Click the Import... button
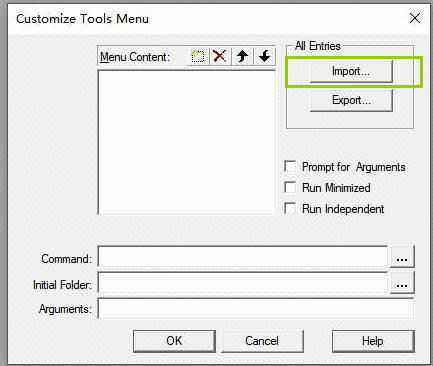This screenshot has height=366, width=433. pos(351,71)
